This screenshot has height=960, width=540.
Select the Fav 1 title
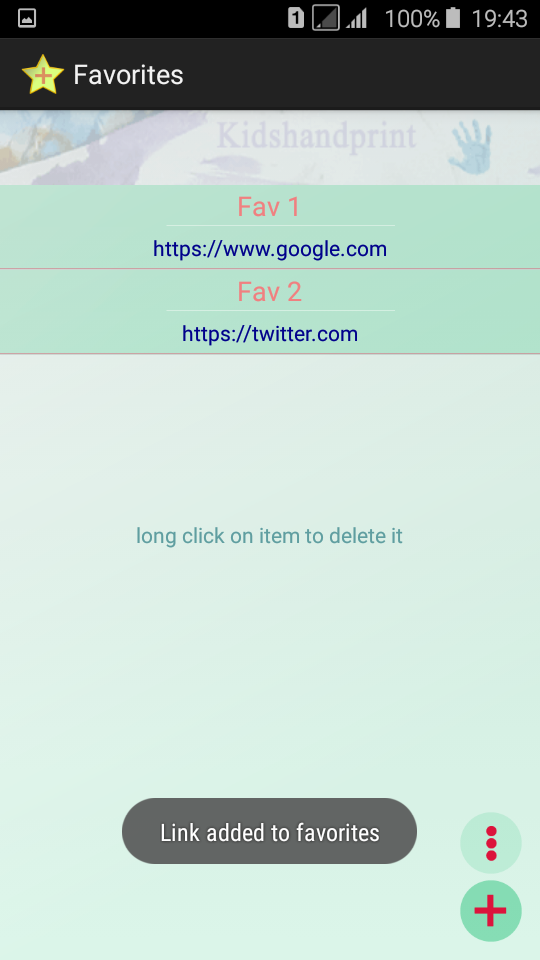click(269, 207)
